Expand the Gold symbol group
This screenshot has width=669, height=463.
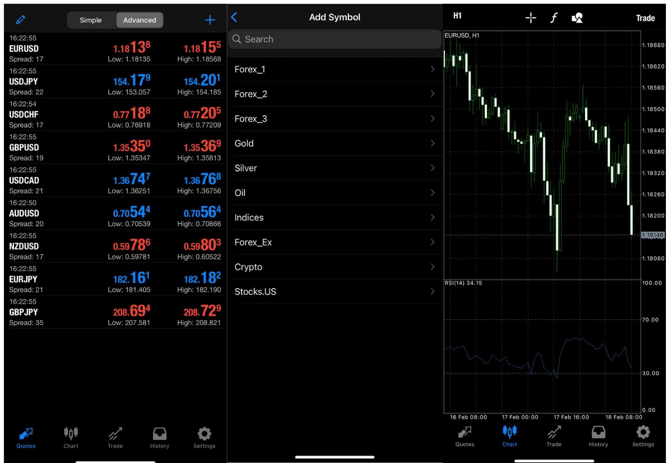click(x=334, y=143)
